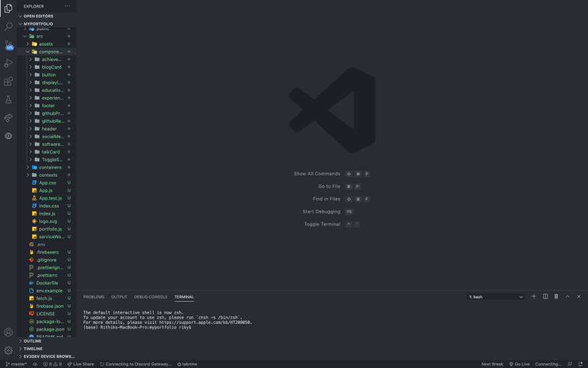Open notifications bell icon
The image size is (588, 368).
pos(581,364)
